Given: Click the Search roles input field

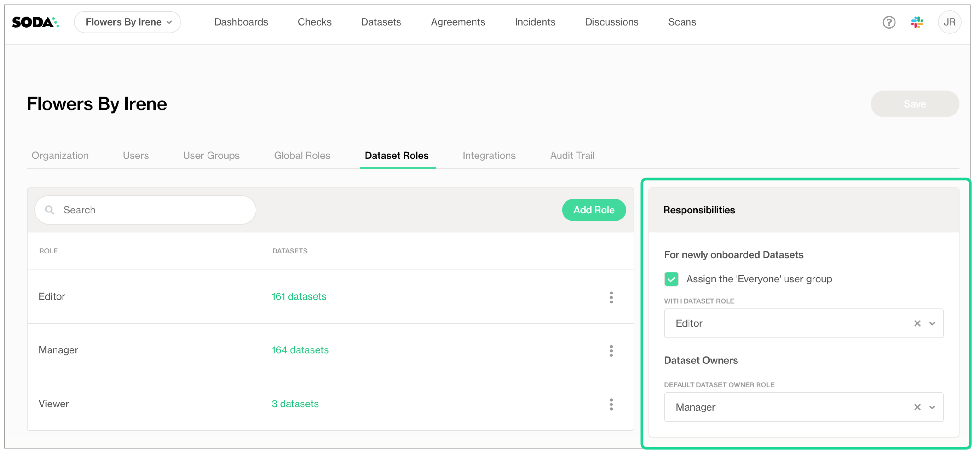Looking at the screenshot, I should click(x=152, y=210).
